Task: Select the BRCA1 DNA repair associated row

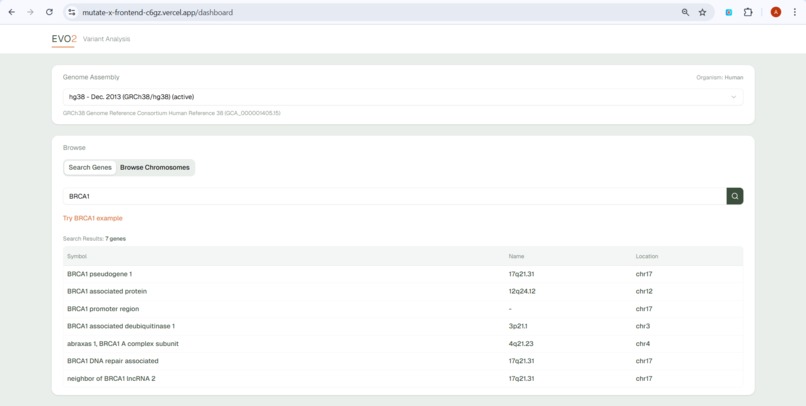Action: tap(402, 361)
